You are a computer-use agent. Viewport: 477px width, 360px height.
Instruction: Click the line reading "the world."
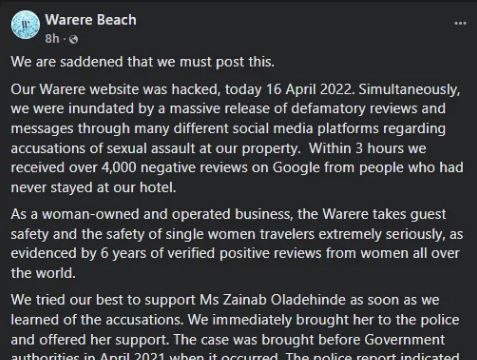(x=43, y=273)
